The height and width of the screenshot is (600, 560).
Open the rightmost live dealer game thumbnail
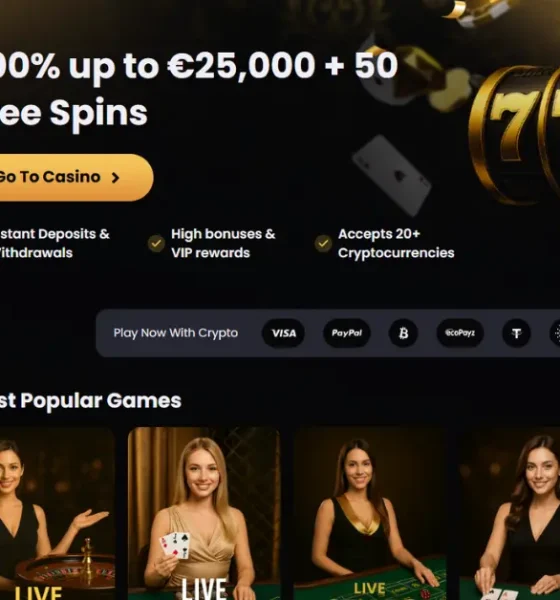click(509, 514)
